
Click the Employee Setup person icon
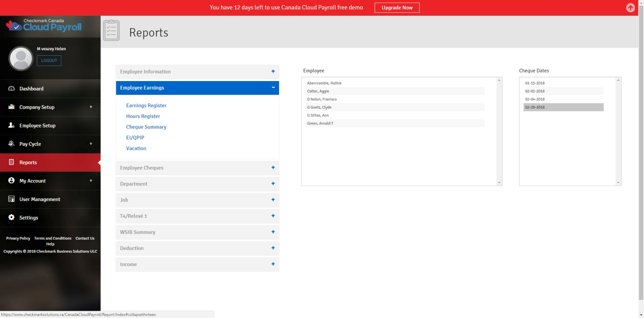click(x=11, y=125)
